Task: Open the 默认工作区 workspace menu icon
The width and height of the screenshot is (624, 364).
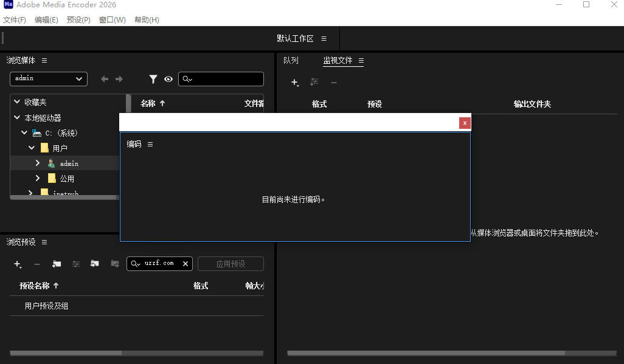Action: pos(324,39)
